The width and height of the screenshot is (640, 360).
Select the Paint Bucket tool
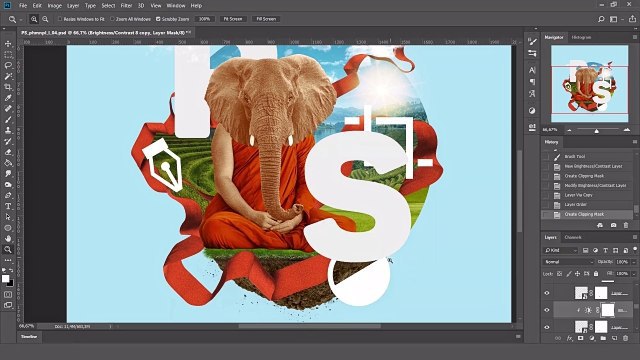click(x=8, y=163)
